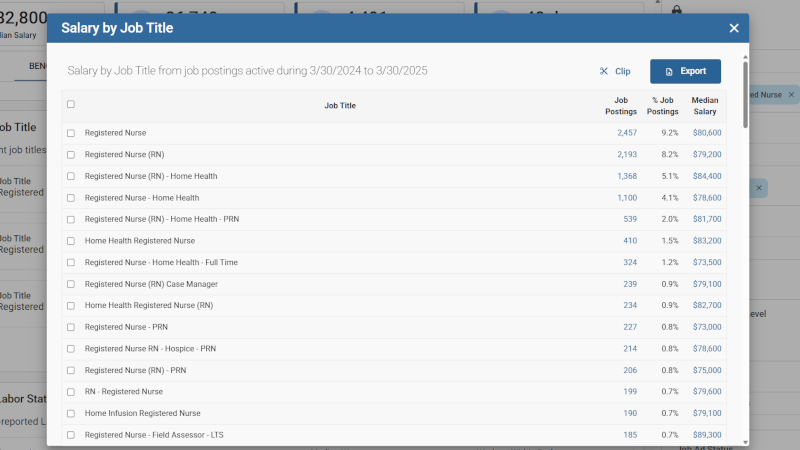Check Home Health Registered Nurse (RN) box
The width and height of the screenshot is (800, 450).
point(71,306)
